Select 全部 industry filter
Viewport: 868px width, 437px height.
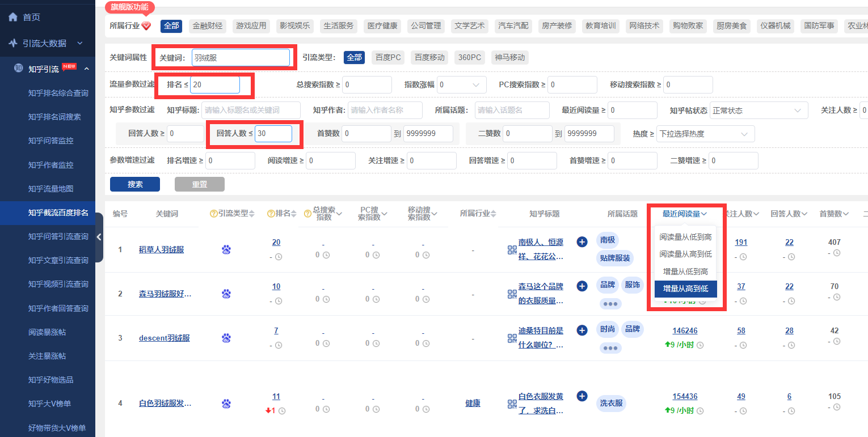[171, 26]
